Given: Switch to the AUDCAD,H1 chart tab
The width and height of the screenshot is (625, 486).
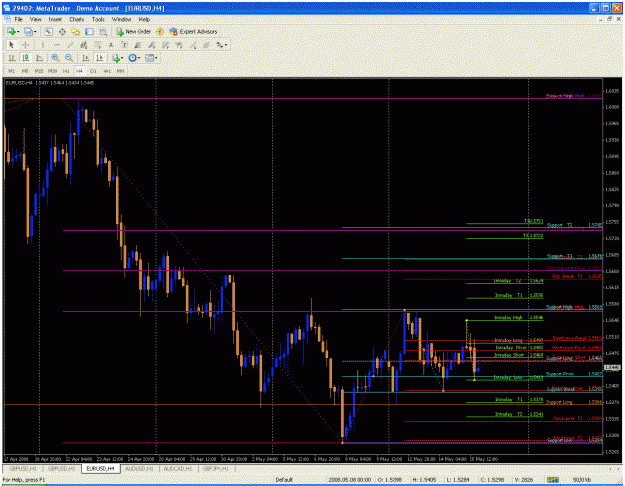Looking at the screenshot, I should [x=178, y=468].
